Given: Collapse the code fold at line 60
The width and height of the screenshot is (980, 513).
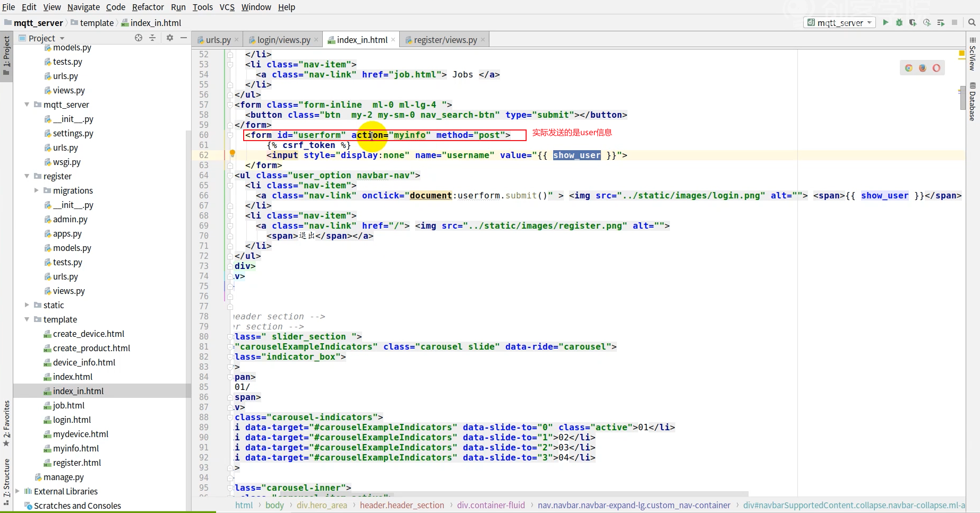Looking at the screenshot, I should pos(230,135).
